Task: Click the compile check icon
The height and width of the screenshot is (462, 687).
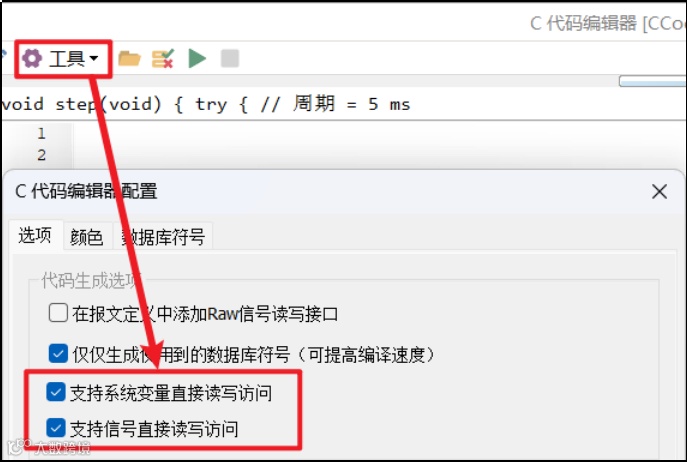Action: tap(163, 58)
